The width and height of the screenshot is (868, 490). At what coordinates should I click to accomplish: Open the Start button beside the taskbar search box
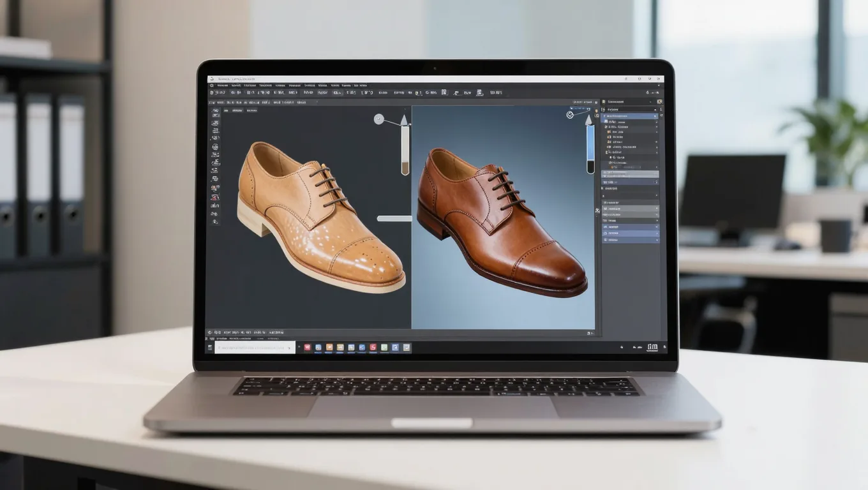[209, 348]
